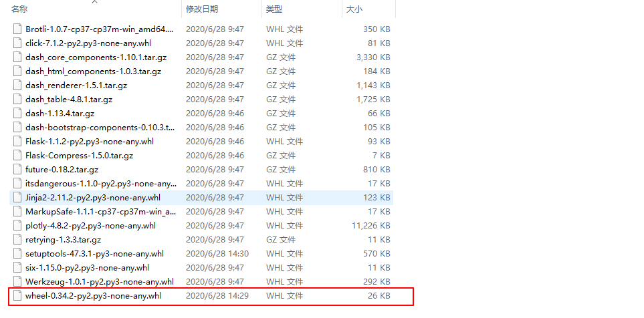Screen dimensions: 644x318
Task: Click the wheel-0.34.2 file icon
Action: tap(17, 295)
